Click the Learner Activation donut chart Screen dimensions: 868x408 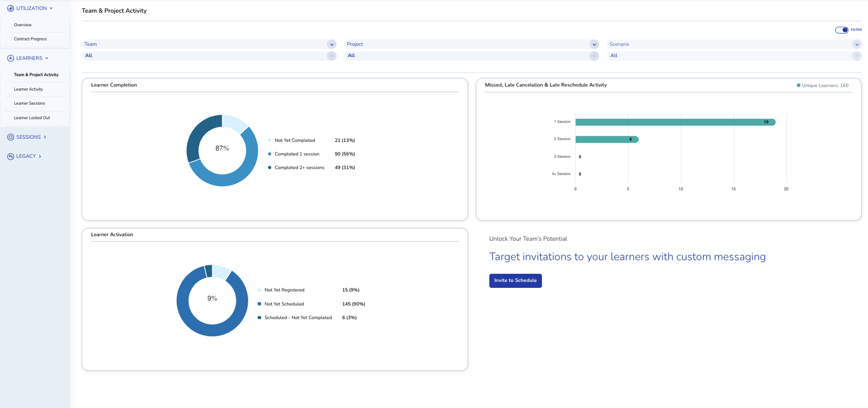pos(212,300)
